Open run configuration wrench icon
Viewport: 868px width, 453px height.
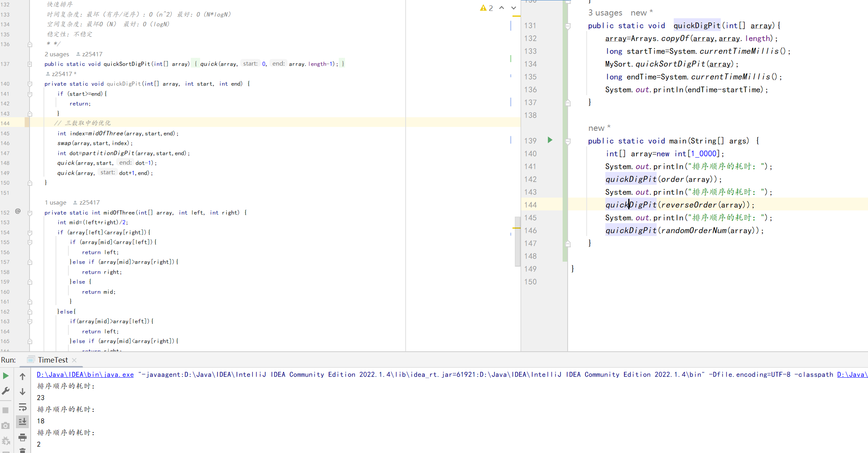pyautogui.click(x=5, y=391)
